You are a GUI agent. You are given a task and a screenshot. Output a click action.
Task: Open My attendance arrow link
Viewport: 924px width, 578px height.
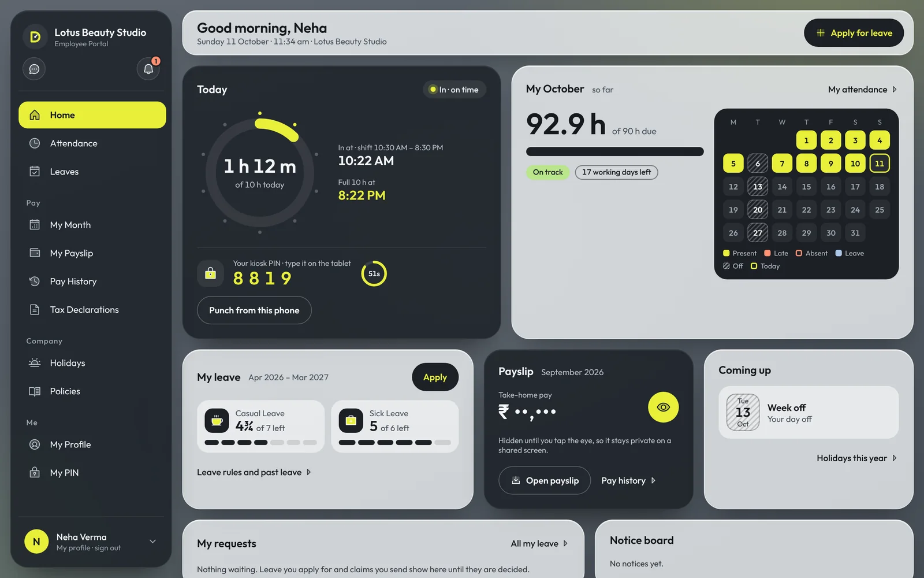click(862, 90)
